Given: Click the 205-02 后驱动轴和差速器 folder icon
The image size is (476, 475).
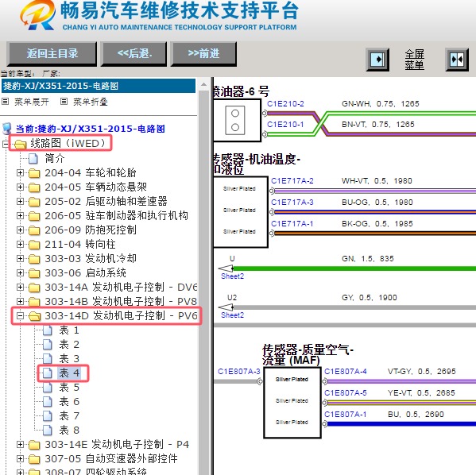Looking at the screenshot, I should click(34, 202).
